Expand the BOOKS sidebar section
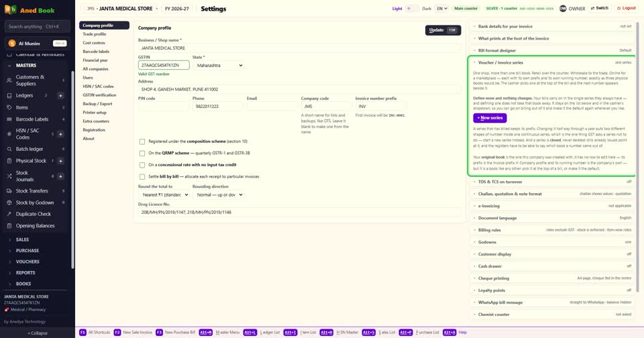Viewport: 644px width, 338px height. 23,284
